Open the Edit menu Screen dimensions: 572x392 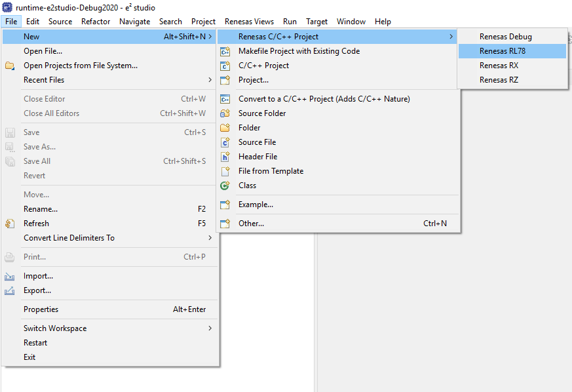point(33,22)
